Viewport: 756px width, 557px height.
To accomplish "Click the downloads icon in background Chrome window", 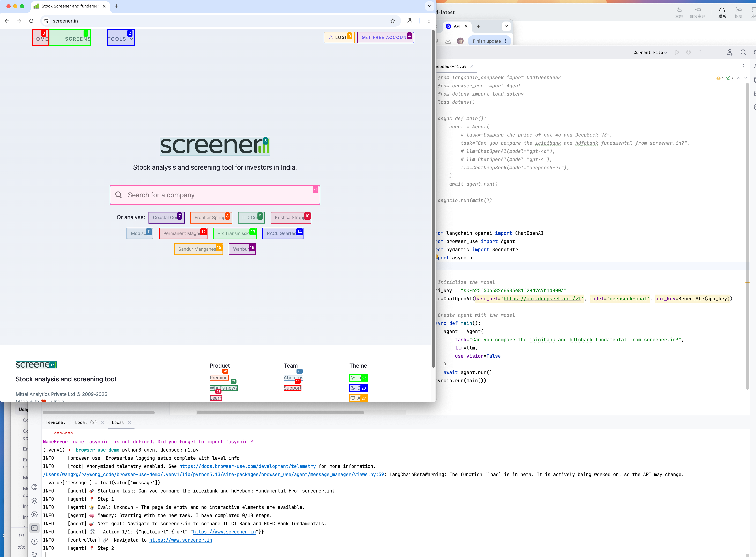I will 448,41.
